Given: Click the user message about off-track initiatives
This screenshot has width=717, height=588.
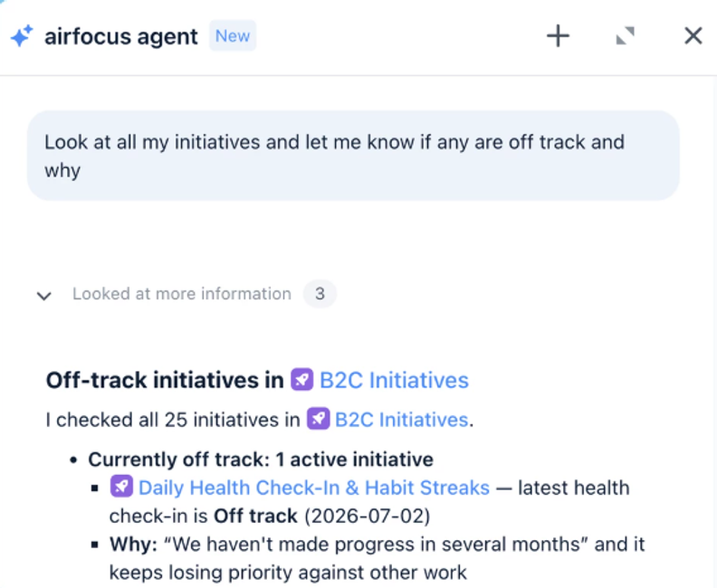Looking at the screenshot, I should (353, 156).
